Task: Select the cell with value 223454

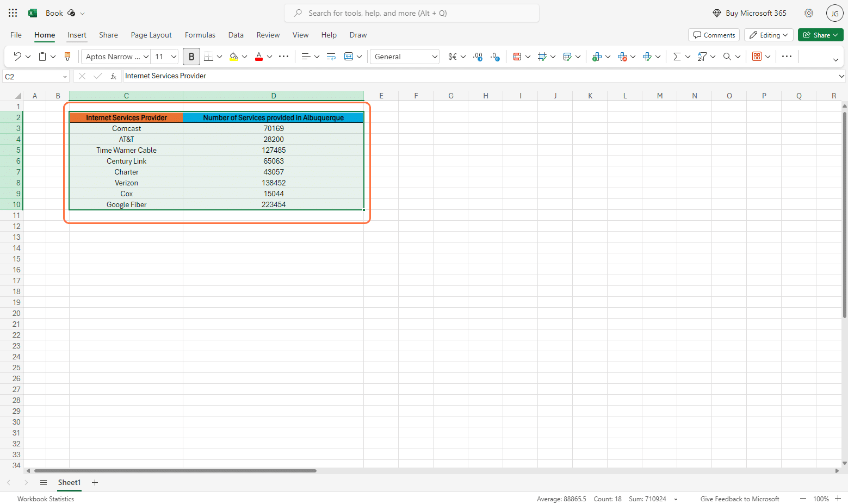Action: coord(274,204)
